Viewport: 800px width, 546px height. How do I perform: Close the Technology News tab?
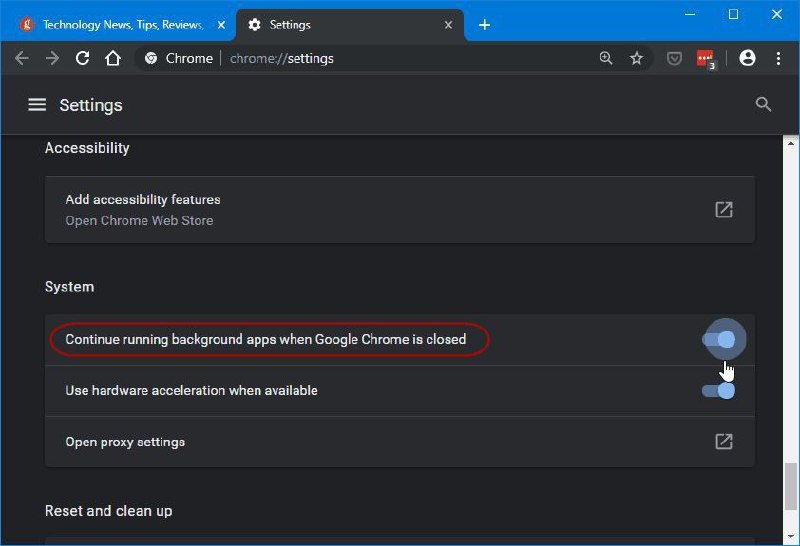point(221,24)
